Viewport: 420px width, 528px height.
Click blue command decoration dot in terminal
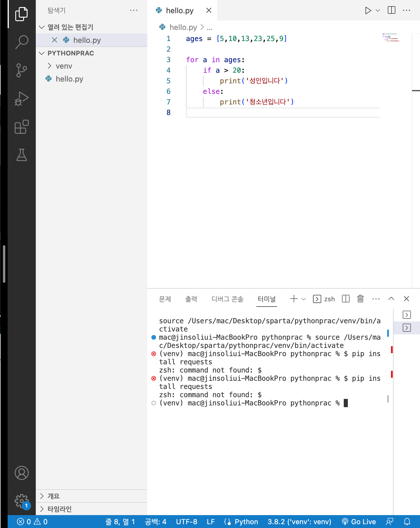click(x=154, y=337)
